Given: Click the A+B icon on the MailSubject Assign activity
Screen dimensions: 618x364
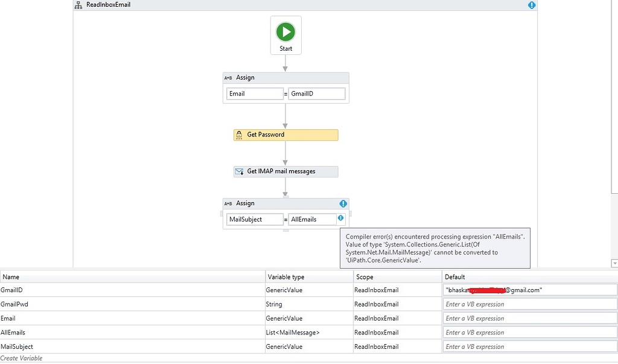Looking at the screenshot, I should [x=228, y=203].
